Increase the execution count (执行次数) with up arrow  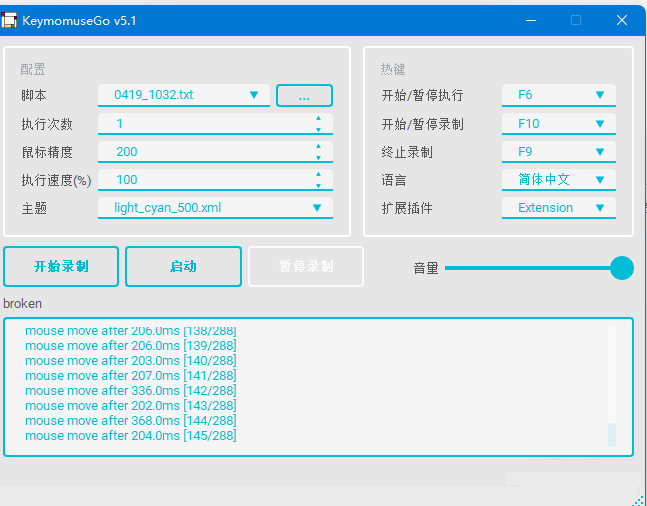[318, 118]
